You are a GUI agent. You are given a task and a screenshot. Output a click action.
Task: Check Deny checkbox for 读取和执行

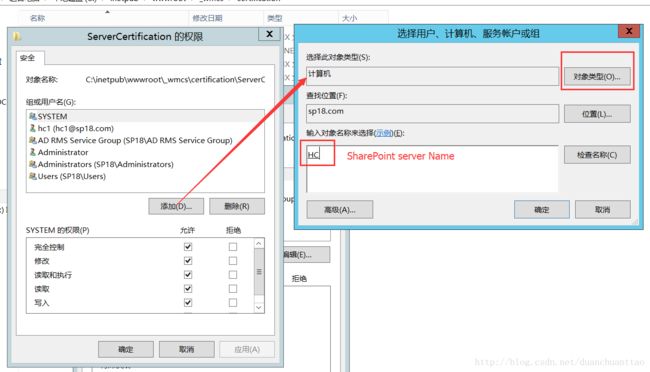point(233,275)
